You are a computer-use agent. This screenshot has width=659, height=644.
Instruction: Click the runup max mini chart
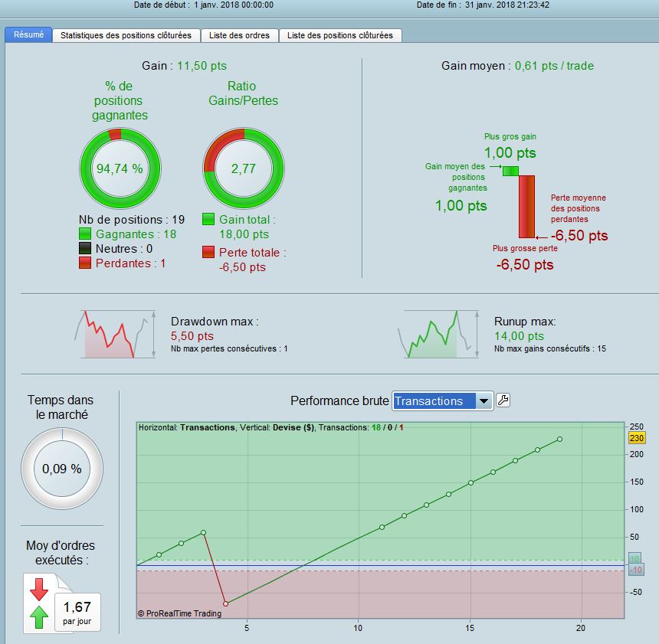click(x=438, y=335)
